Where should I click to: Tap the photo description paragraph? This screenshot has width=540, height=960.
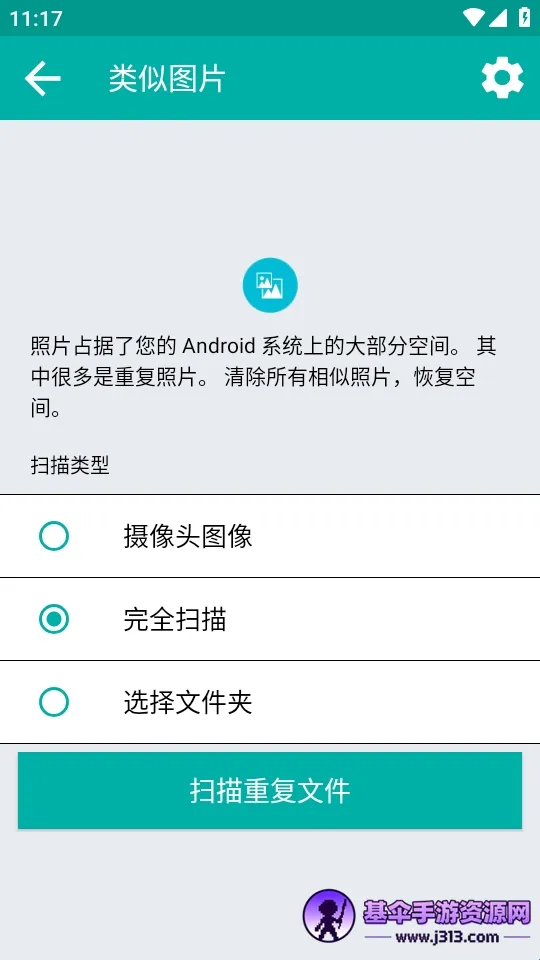click(263, 377)
